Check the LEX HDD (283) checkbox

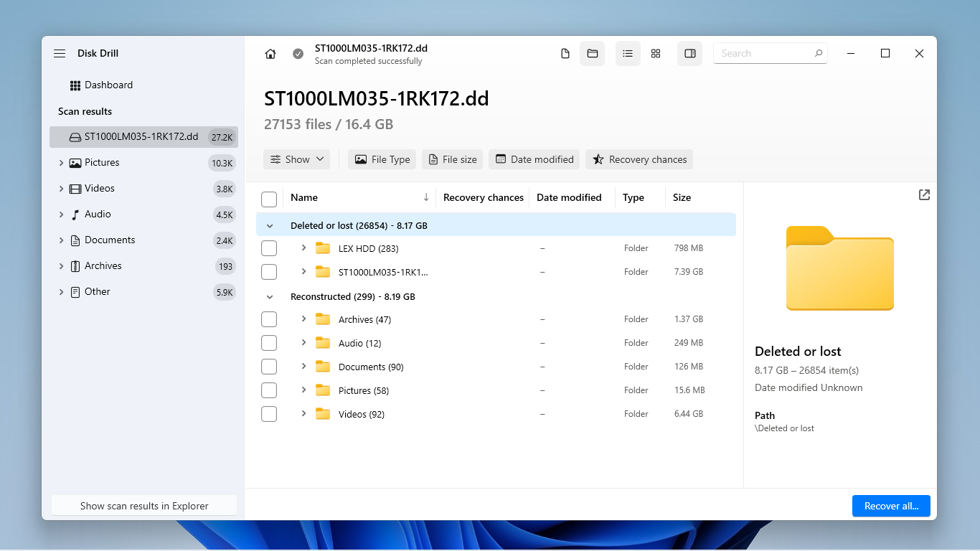pyautogui.click(x=269, y=248)
